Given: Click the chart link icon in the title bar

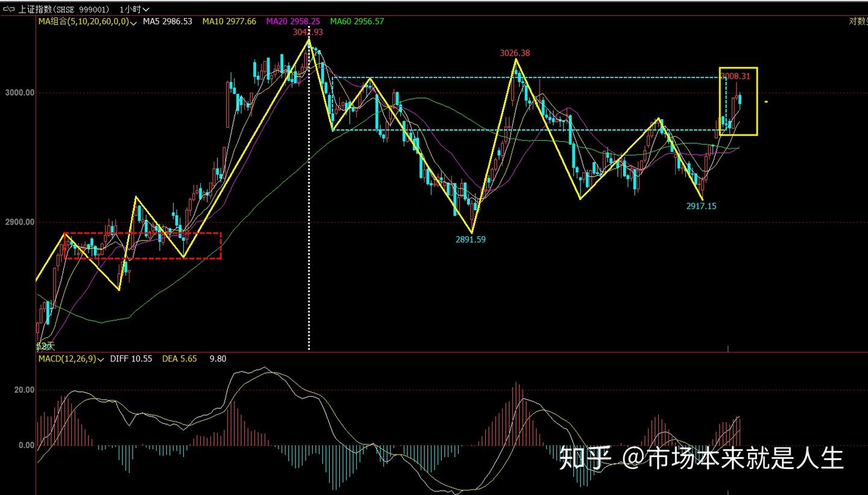Looking at the screenshot, I should click(x=8, y=9).
